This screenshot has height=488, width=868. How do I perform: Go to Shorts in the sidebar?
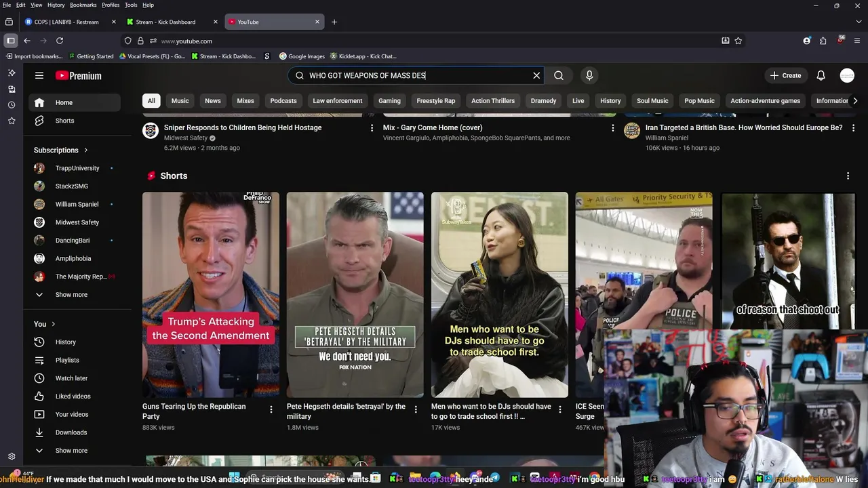tap(75, 121)
